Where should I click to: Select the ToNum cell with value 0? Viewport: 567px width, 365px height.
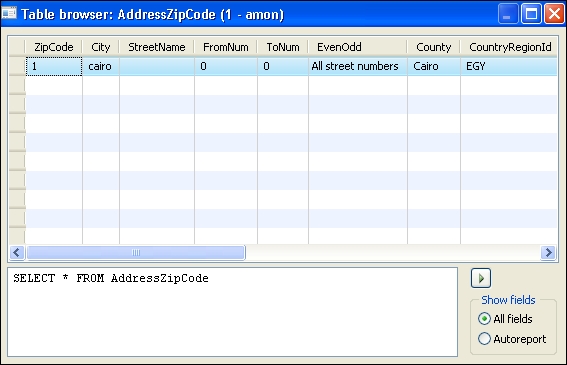[x=283, y=66]
